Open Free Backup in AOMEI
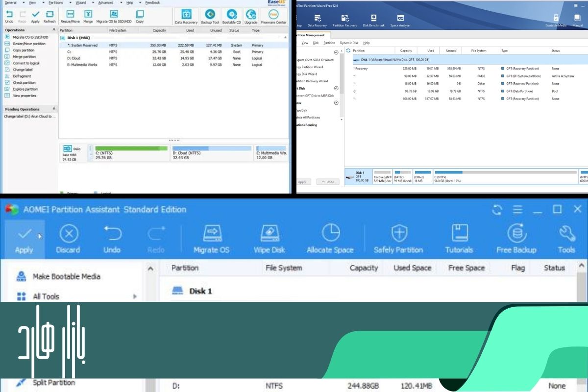 [x=516, y=240]
